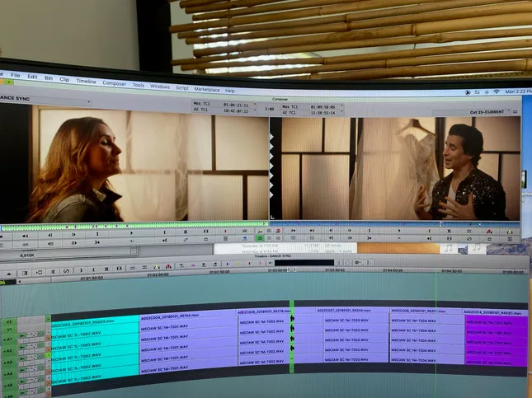Step one frame forward in source monitor
This screenshot has height=398, width=532.
[x=73, y=234]
